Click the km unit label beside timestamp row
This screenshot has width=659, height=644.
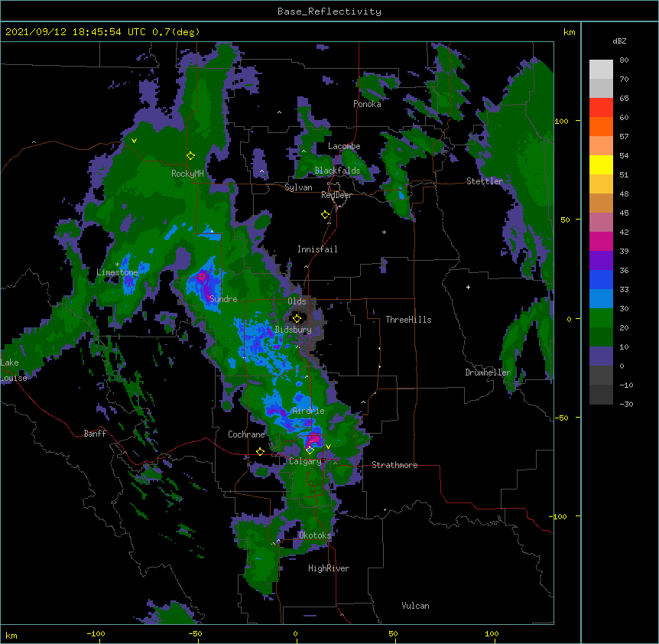click(569, 32)
